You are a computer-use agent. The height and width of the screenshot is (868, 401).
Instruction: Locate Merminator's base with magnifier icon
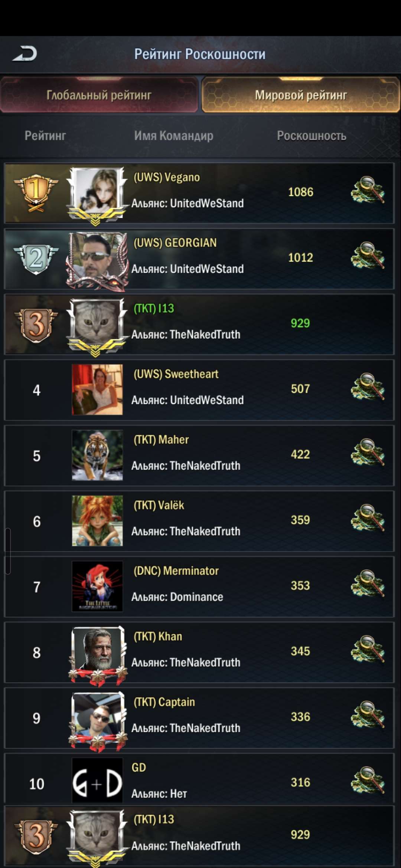368,583
